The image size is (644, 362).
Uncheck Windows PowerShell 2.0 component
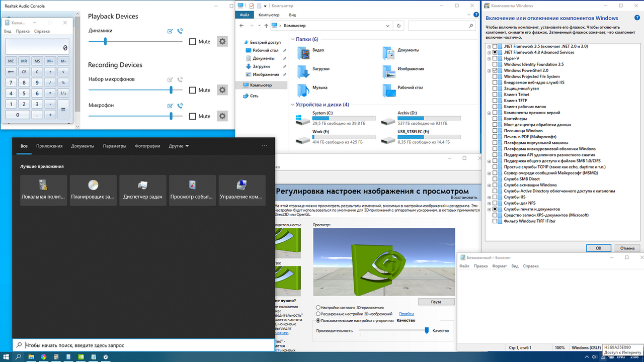(495, 70)
